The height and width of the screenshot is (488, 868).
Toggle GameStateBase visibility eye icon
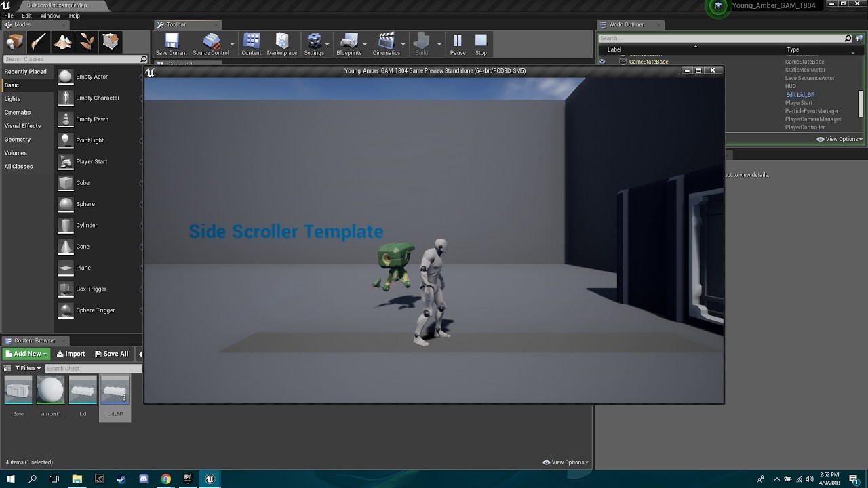tap(601, 61)
